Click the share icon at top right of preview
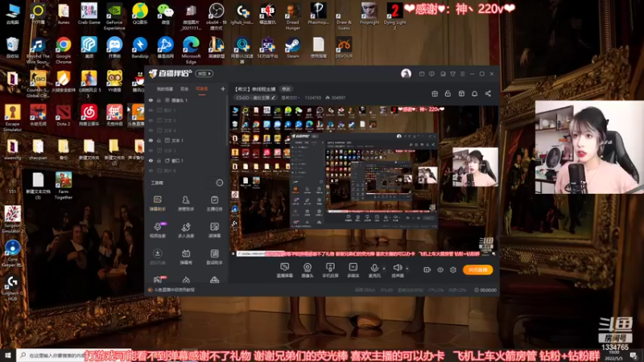This screenshot has width=644, height=362. pos(488,93)
